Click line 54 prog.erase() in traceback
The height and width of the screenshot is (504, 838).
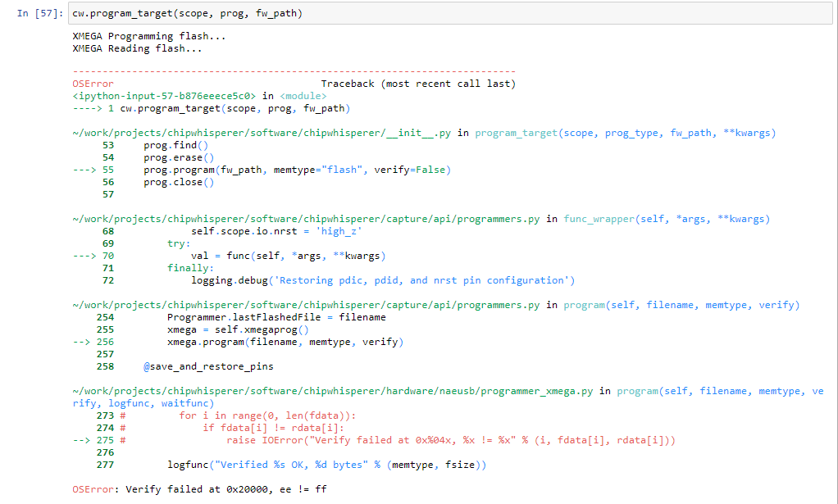(179, 157)
